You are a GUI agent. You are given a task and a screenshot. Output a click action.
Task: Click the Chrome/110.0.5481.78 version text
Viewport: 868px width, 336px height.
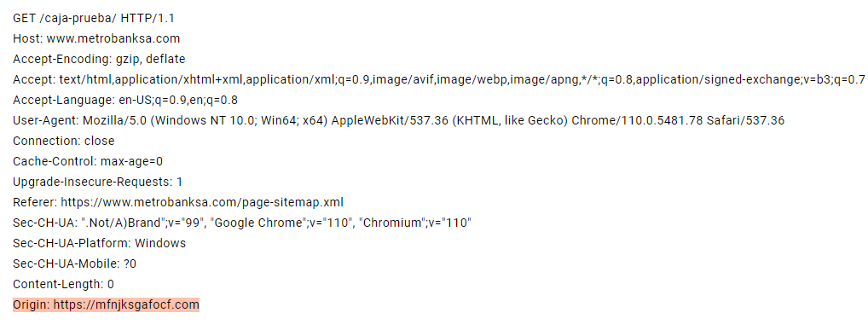click(x=637, y=121)
